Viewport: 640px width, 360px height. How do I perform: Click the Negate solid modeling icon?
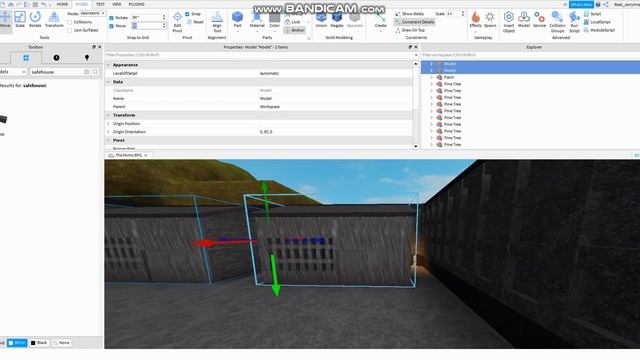337,20
